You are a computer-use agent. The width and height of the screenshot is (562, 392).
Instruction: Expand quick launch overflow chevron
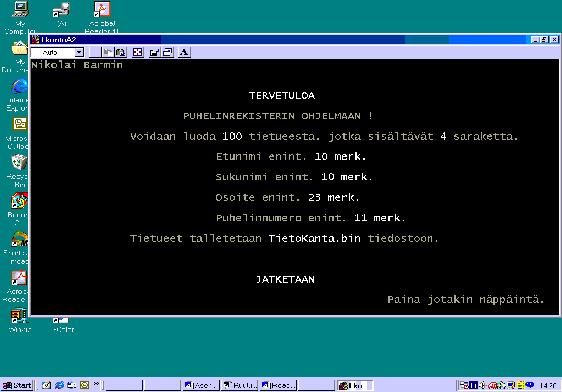pyautogui.click(x=96, y=384)
